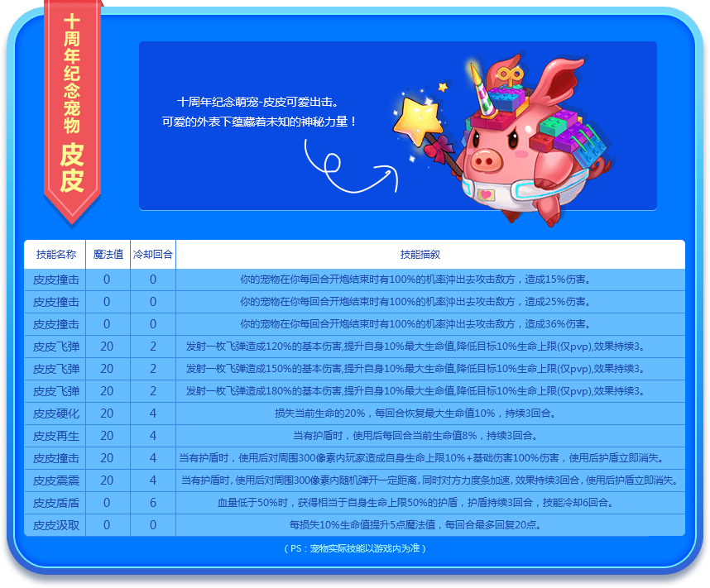Screen dimensions: 710x588
Task: Click cooldown value 2 in the 180% 飞弹 row
Action: (x=153, y=390)
